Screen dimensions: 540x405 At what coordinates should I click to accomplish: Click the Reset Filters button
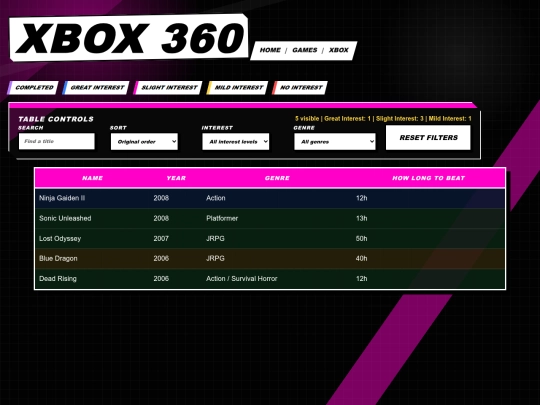click(x=428, y=137)
